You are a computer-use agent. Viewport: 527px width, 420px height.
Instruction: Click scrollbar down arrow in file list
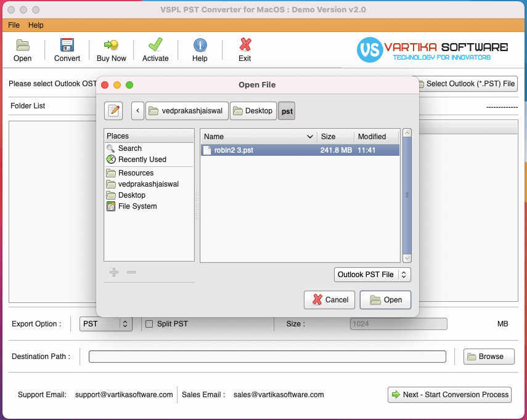407,258
